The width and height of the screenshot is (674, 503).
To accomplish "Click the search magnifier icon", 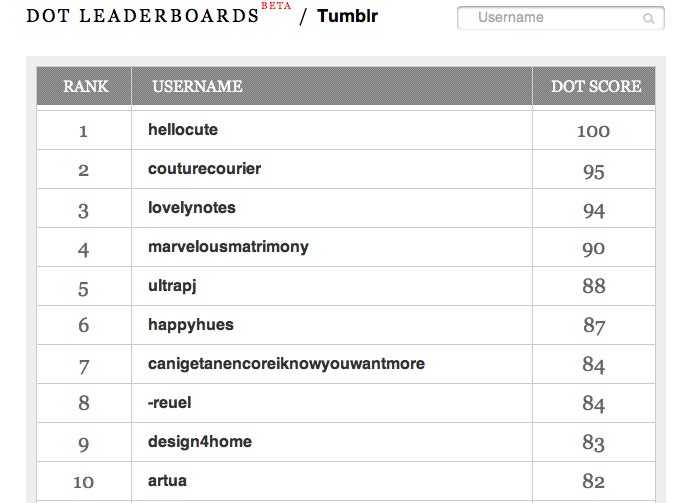I will tap(648, 18).
